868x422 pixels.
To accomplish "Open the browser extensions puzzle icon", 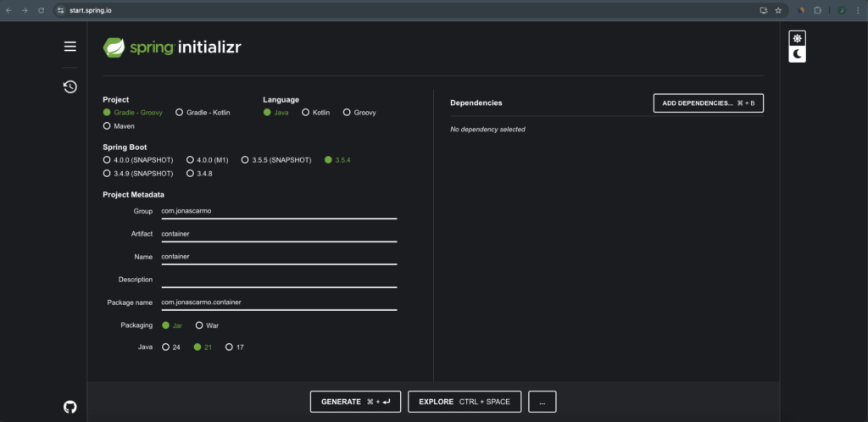I will 817,10.
